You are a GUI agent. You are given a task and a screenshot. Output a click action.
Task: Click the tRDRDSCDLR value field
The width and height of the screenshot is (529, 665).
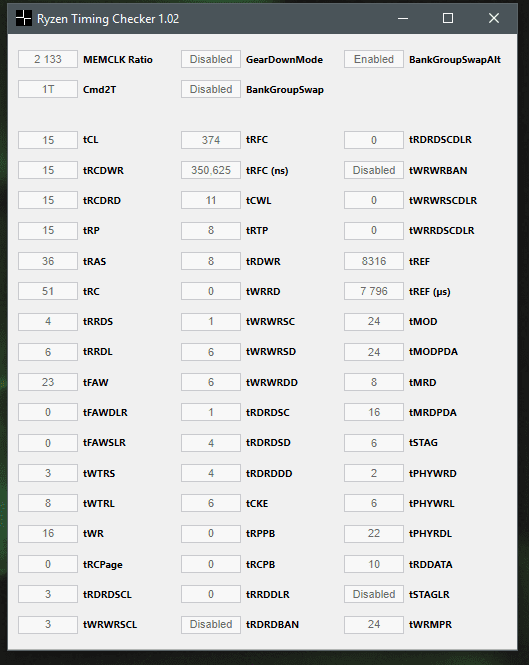374,140
